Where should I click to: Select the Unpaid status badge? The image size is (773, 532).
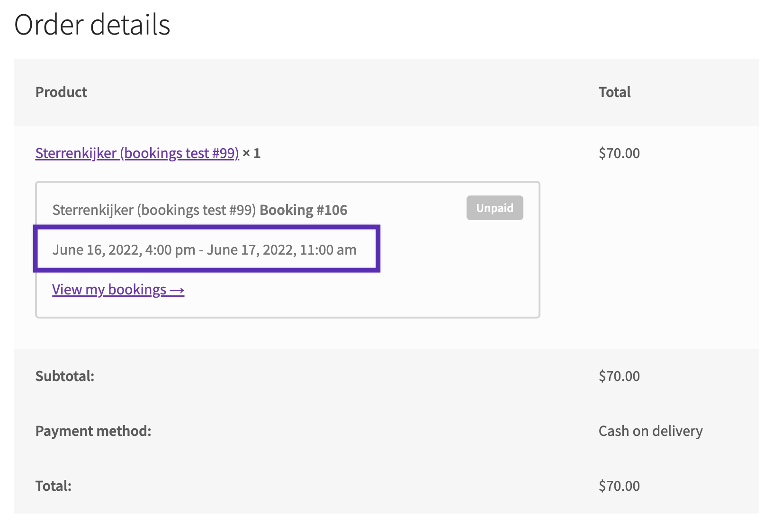click(x=494, y=207)
